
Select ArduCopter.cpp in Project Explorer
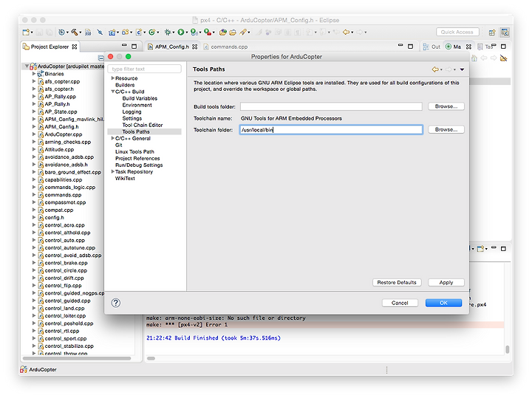click(64, 134)
